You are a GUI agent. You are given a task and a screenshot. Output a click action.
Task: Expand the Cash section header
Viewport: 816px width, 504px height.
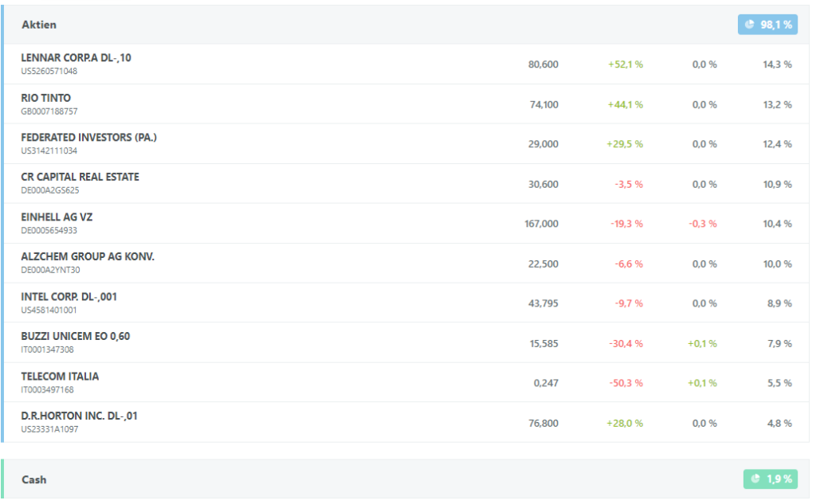click(x=406, y=479)
